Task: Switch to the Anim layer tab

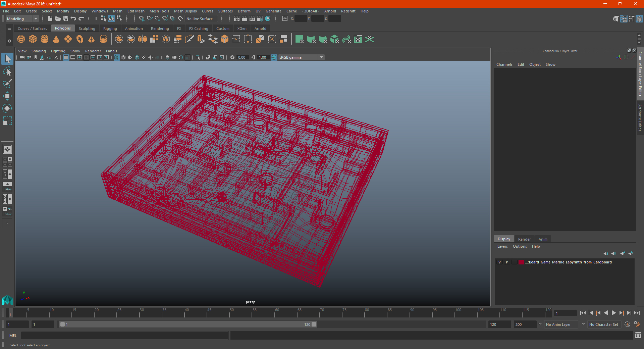Action: coord(543,239)
